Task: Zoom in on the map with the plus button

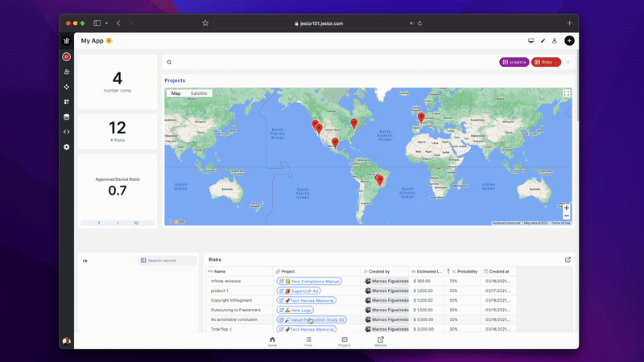Action: point(567,208)
